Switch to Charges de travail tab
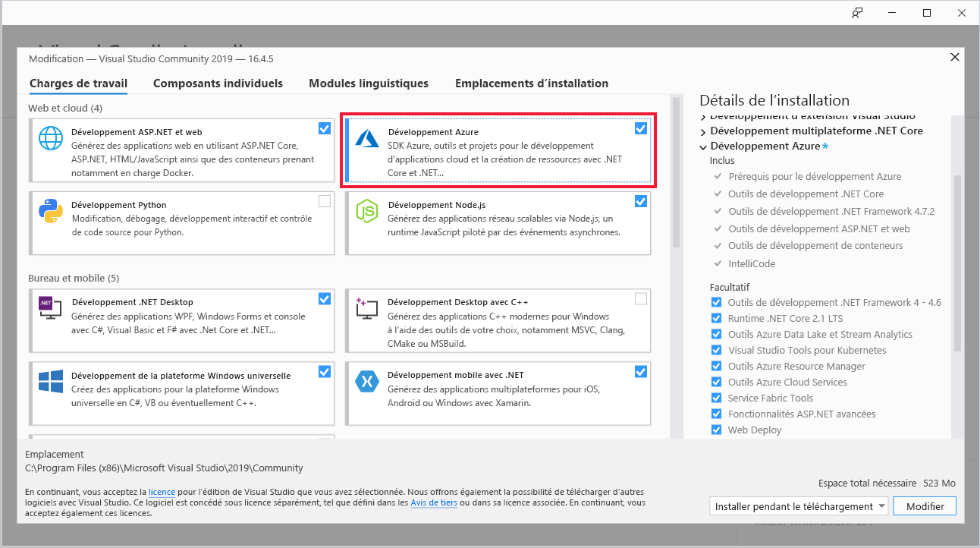The image size is (980, 548). click(x=78, y=83)
